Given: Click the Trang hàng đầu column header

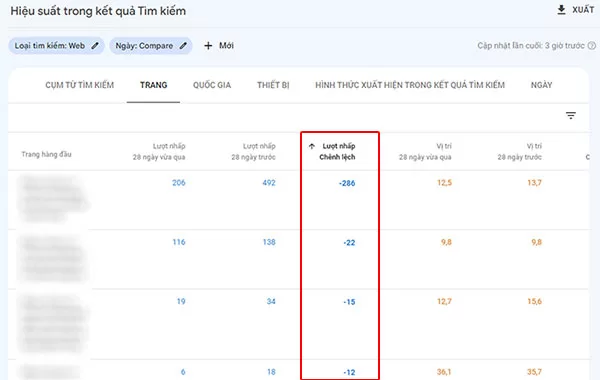Looking at the screenshot, I should pos(46,154).
